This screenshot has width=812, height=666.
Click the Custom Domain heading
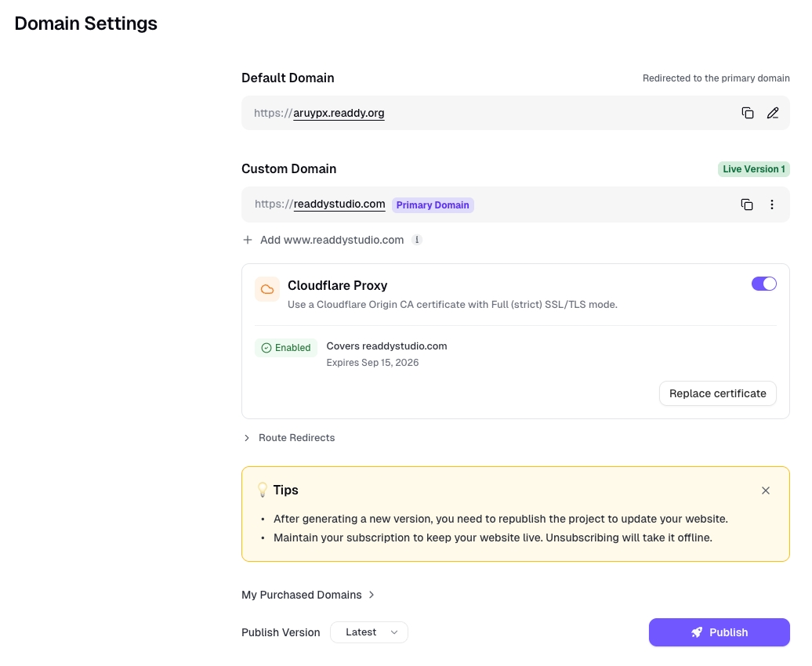[x=289, y=168]
